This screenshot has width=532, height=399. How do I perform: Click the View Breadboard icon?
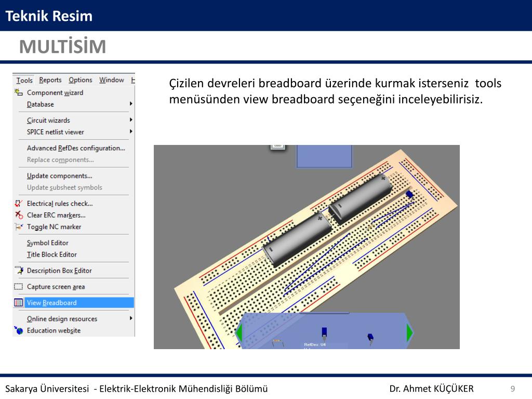(18, 302)
